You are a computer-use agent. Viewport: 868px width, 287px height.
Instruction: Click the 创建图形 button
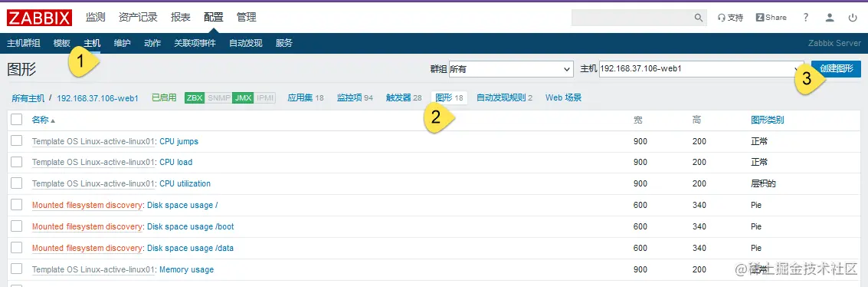pos(836,69)
